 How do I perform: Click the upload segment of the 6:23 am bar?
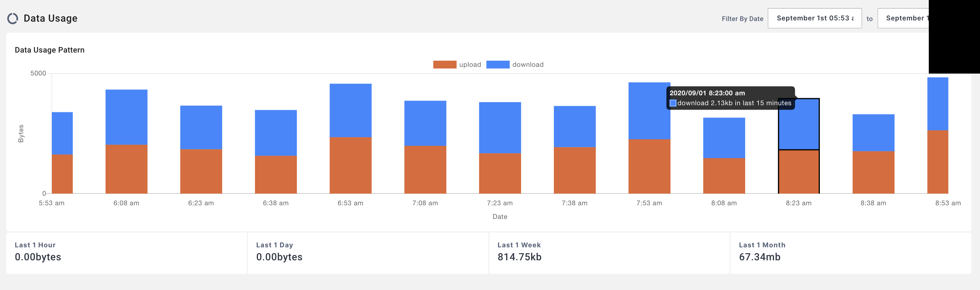point(201,171)
